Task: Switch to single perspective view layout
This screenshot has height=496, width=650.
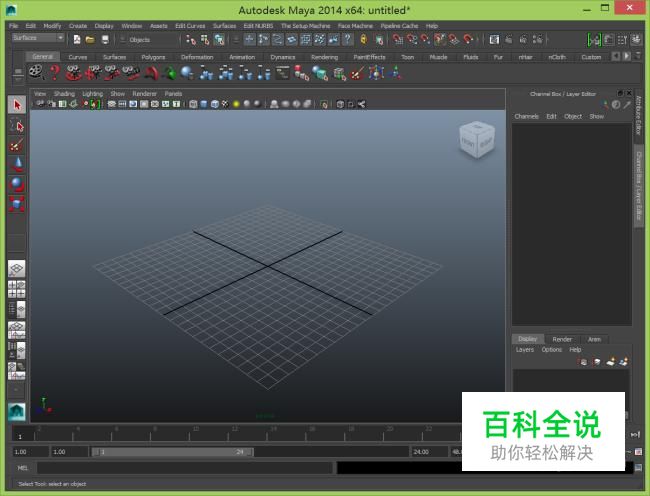Action: point(17,270)
